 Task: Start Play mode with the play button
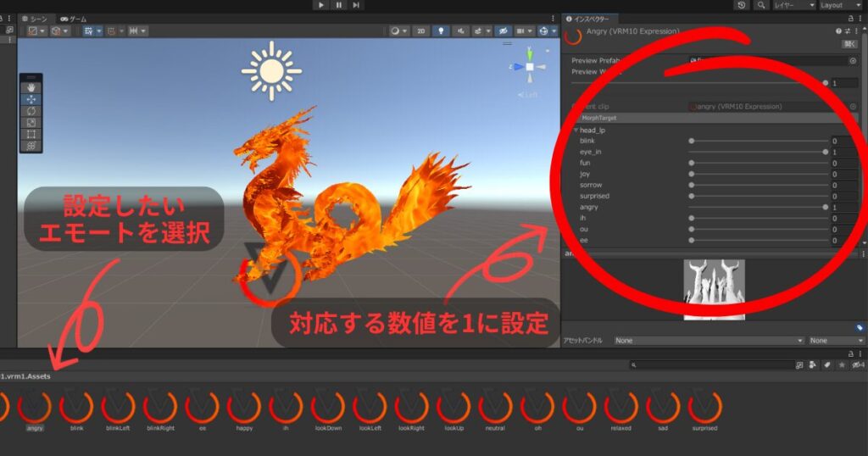(x=321, y=5)
